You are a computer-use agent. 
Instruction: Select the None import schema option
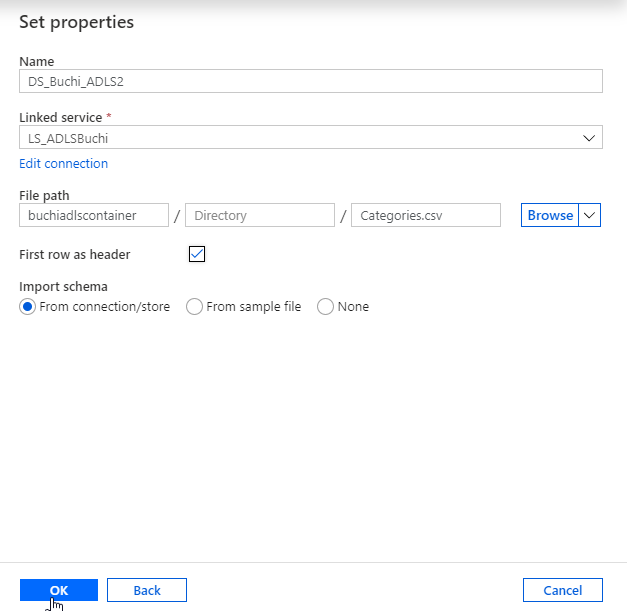(325, 307)
